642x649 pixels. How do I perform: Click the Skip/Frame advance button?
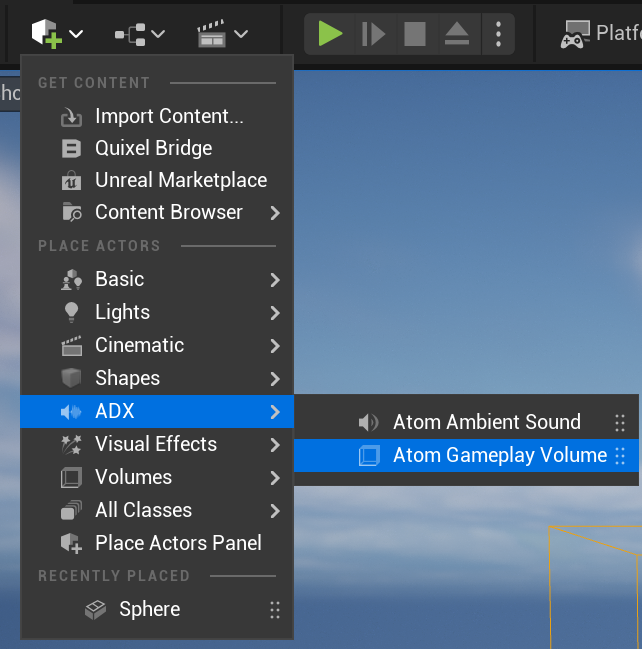(x=373, y=34)
